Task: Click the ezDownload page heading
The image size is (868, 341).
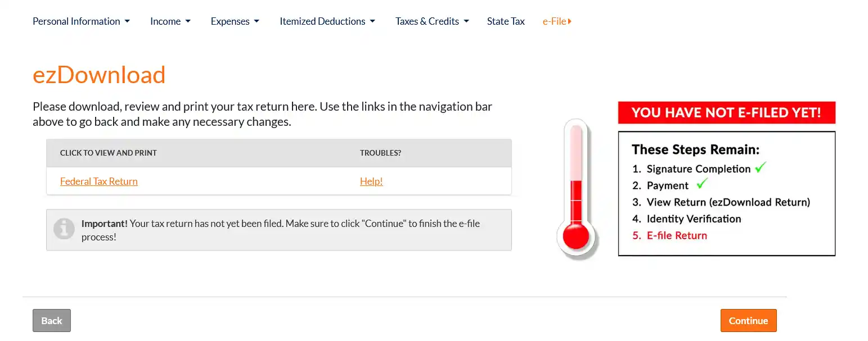Action: click(x=99, y=75)
